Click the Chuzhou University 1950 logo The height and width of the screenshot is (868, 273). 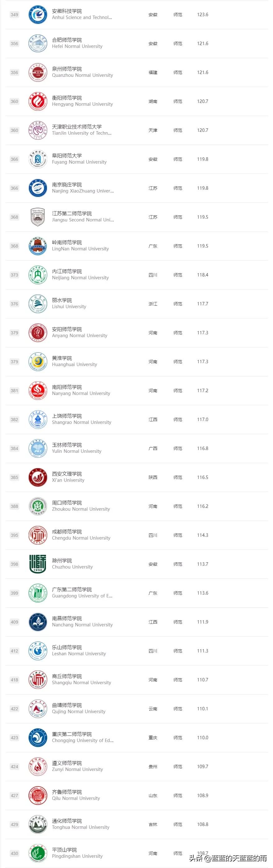pyautogui.click(x=38, y=564)
